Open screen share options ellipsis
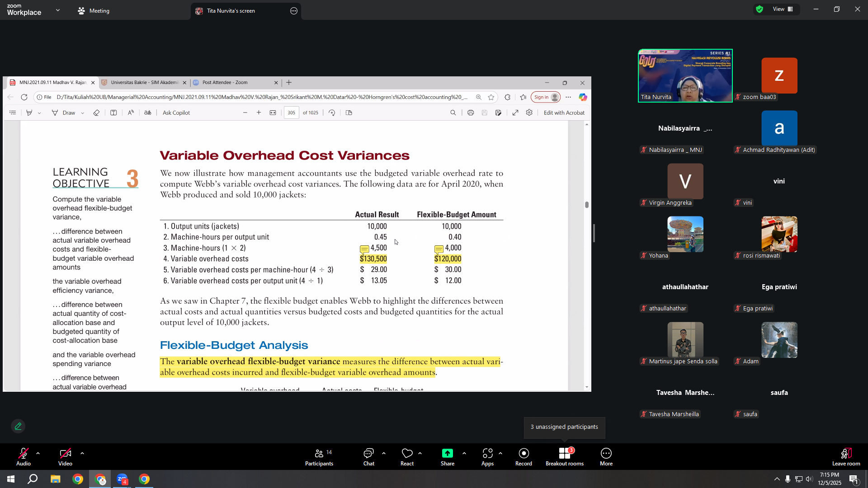The image size is (868, 488). coord(294,11)
